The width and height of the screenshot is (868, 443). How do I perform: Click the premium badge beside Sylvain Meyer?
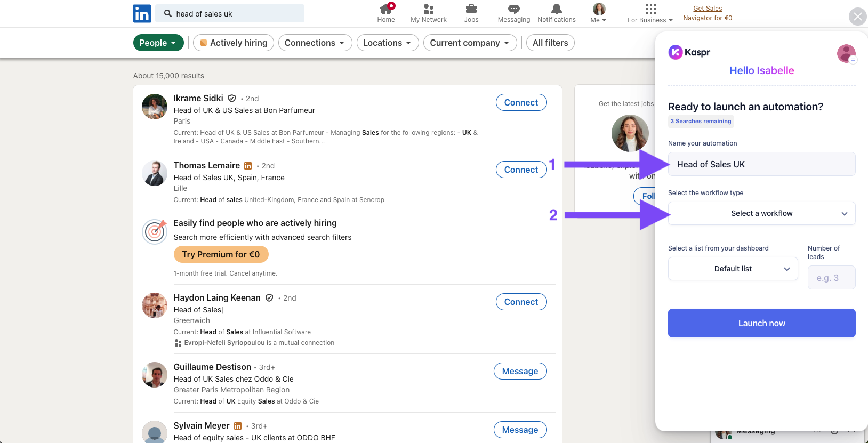tap(238, 426)
